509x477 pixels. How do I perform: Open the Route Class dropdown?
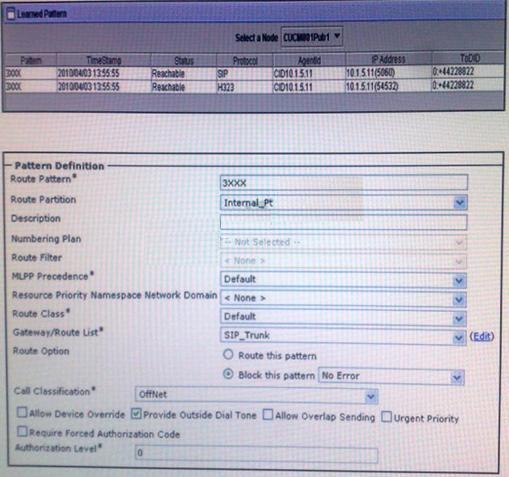pos(343,317)
